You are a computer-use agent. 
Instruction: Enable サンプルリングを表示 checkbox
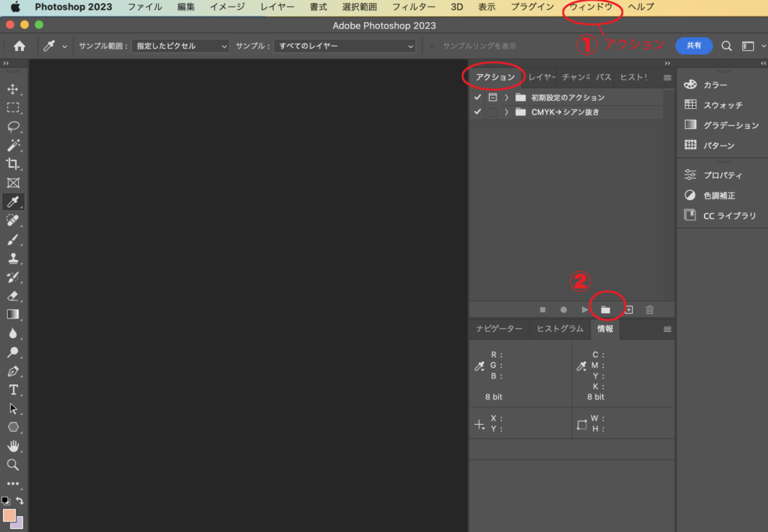(433, 46)
